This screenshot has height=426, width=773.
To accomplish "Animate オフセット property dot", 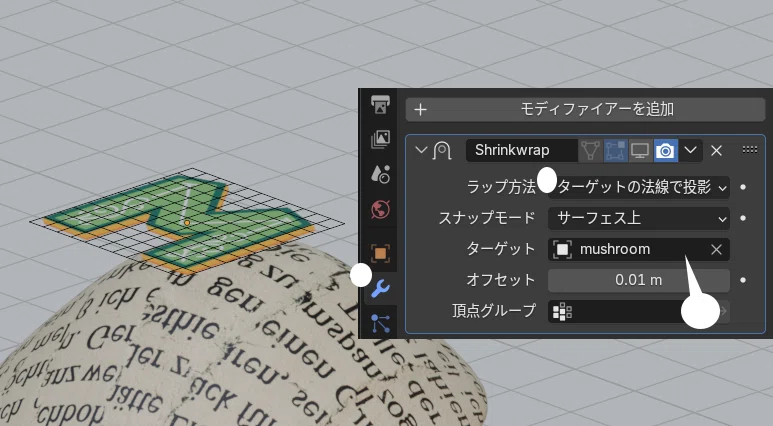I will (x=743, y=280).
